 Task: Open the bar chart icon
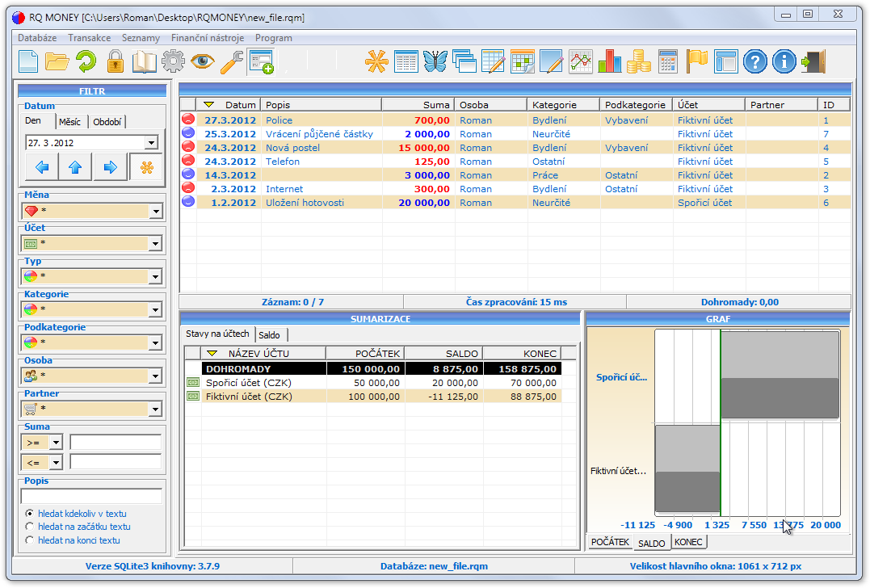click(610, 61)
